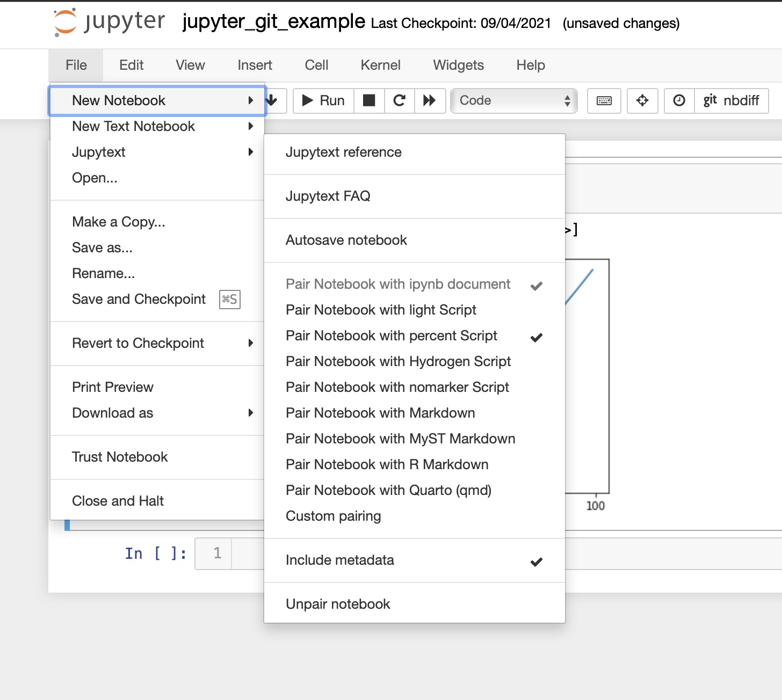Open Jupytext FAQ link
Image resolution: width=782 pixels, height=700 pixels.
(x=415, y=196)
